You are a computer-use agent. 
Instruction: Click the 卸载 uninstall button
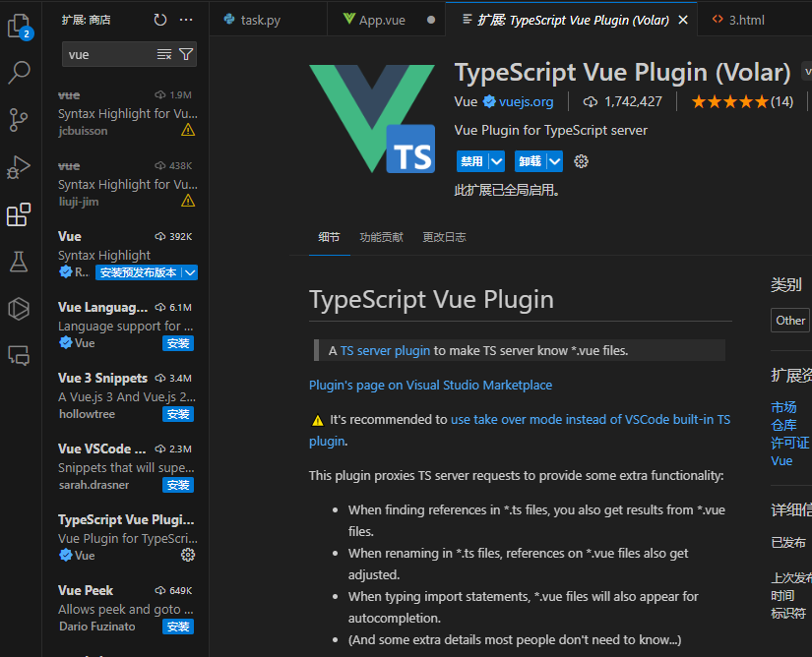[x=531, y=161]
